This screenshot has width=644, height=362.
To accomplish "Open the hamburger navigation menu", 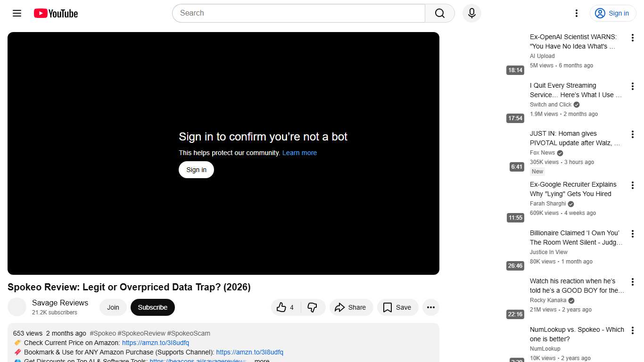I will click(x=17, y=13).
